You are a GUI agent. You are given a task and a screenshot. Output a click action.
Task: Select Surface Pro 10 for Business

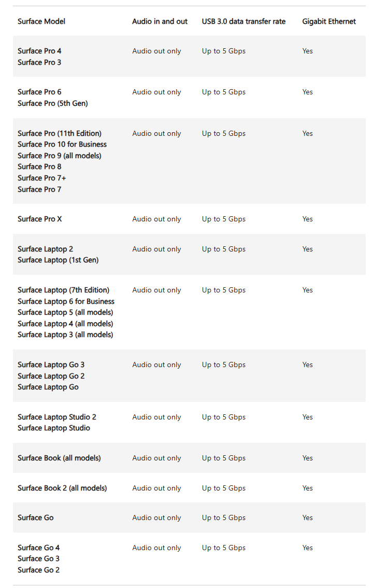(x=62, y=144)
